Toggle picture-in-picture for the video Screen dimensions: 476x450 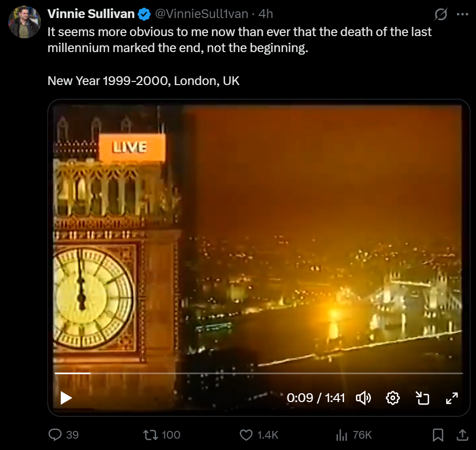[x=422, y=398]
